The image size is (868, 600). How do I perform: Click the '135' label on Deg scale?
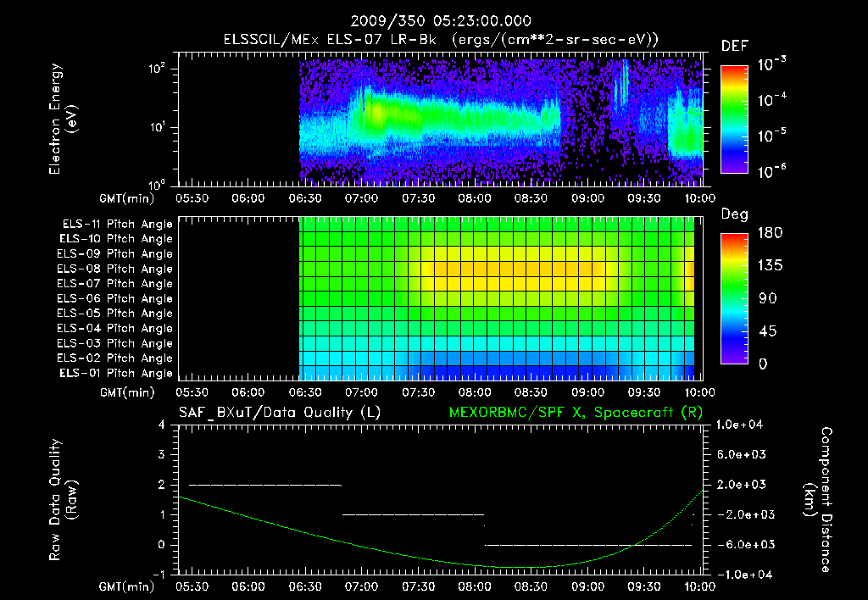click(770, 266)
